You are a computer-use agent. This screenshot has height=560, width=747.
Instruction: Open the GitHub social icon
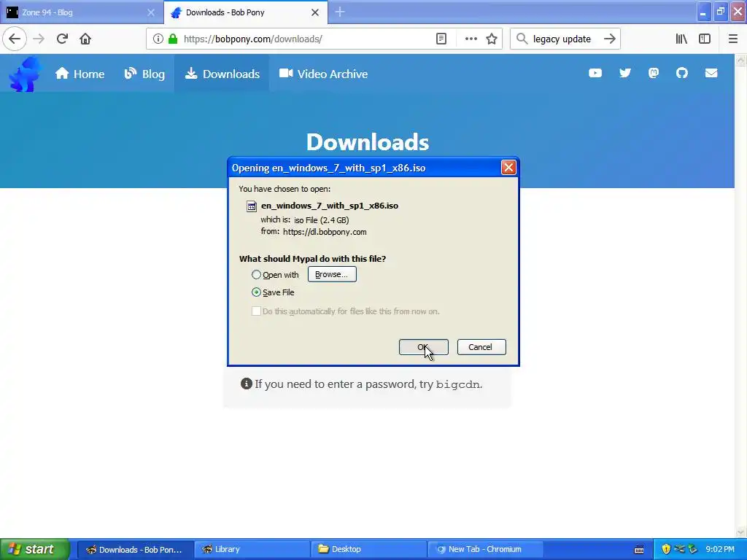(x=682, y=73)
